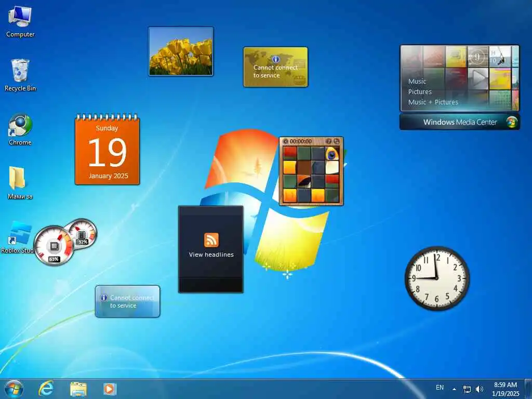Click the white beak puzzle tile
Image resolution: width=532 pixels, height=399 pixels.
(x=332, y=168)
